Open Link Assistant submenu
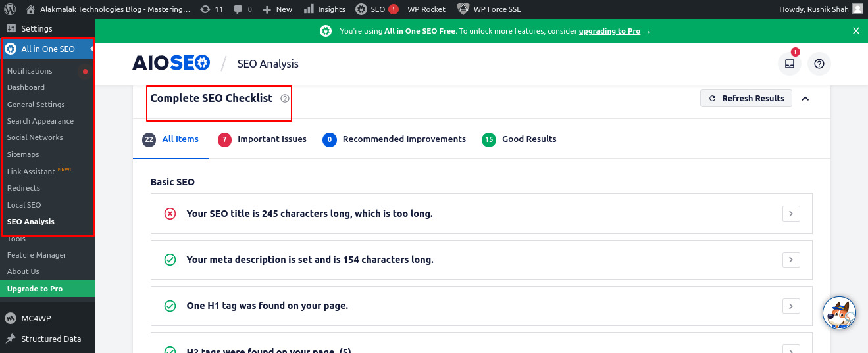 click(x=31, y=172)
